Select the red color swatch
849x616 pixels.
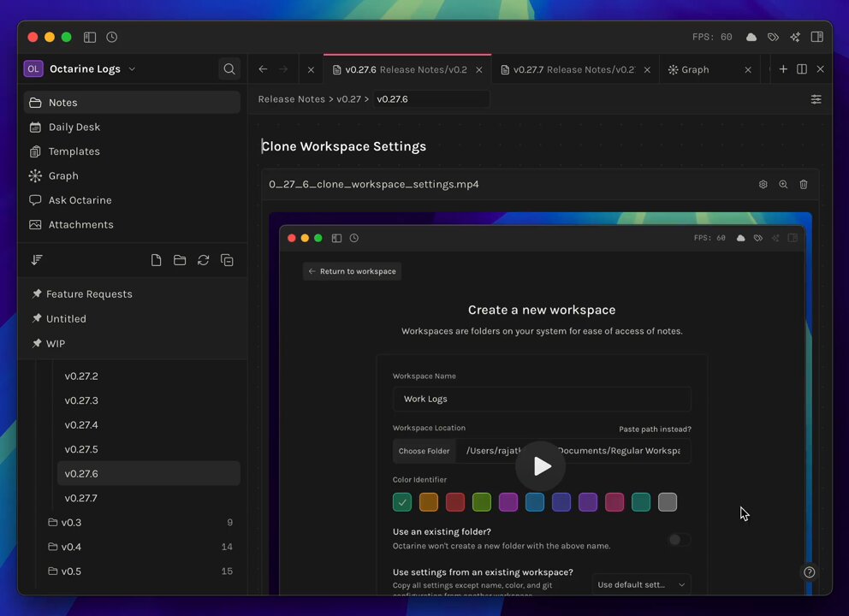tap(455, 502)
